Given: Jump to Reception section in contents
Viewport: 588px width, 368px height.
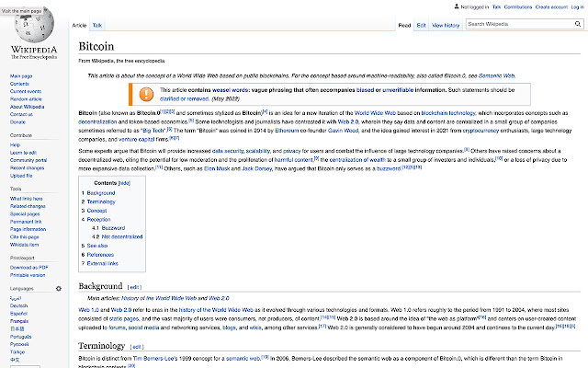Looking at the screenshot, I should pyautogui.click(x=96, y=219).
